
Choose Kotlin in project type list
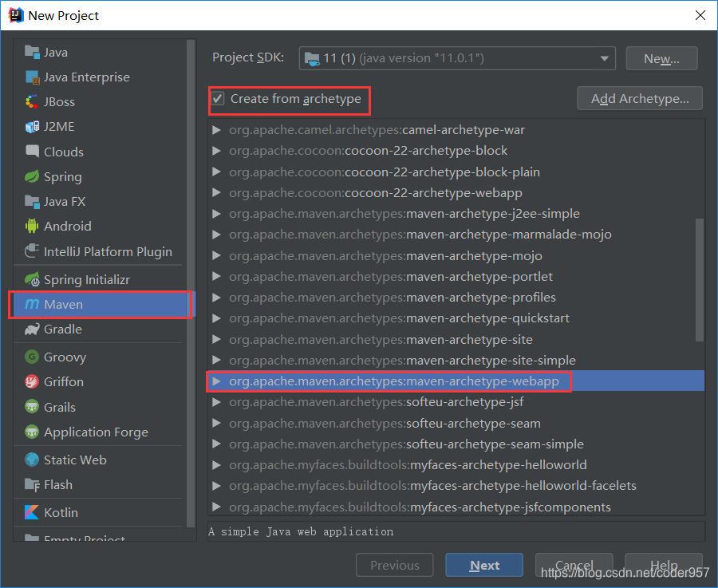tap(100, 512)
